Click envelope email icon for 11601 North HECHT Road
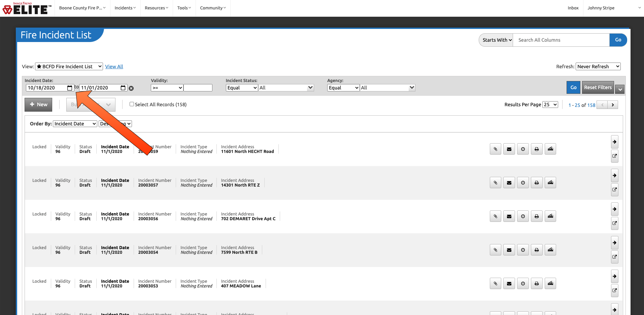Viewport: 644px width, 315px height. (x=509, y=149)
